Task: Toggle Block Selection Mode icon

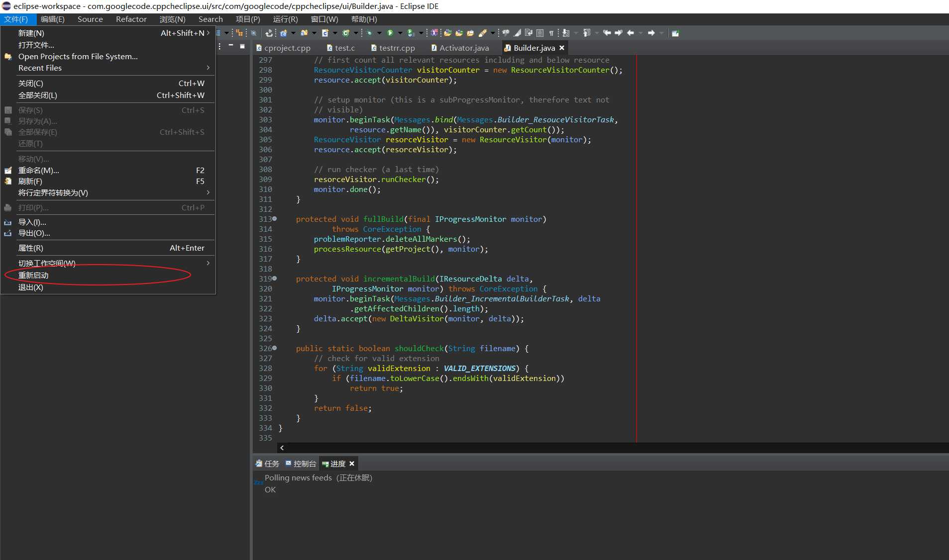Action: click(x=540, y=33)
